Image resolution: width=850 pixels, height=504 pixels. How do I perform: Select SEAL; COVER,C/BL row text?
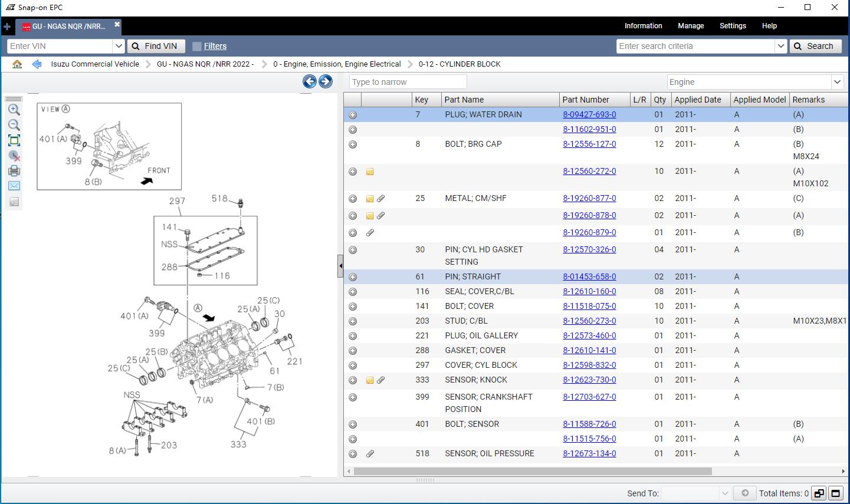480,292
